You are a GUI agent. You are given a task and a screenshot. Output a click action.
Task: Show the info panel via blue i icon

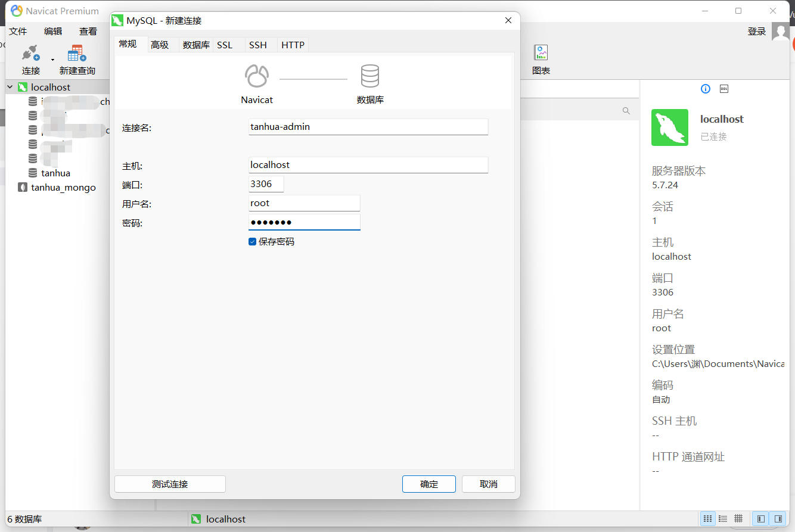tap(706, 89)
